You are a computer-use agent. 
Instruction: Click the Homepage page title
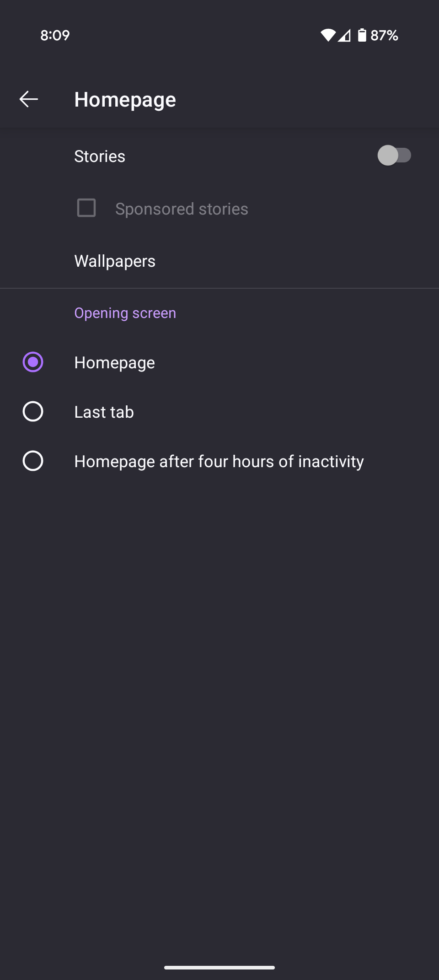125,100
